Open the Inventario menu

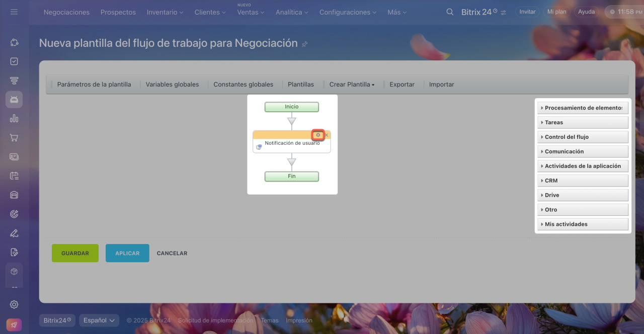[x=165, y=12]
